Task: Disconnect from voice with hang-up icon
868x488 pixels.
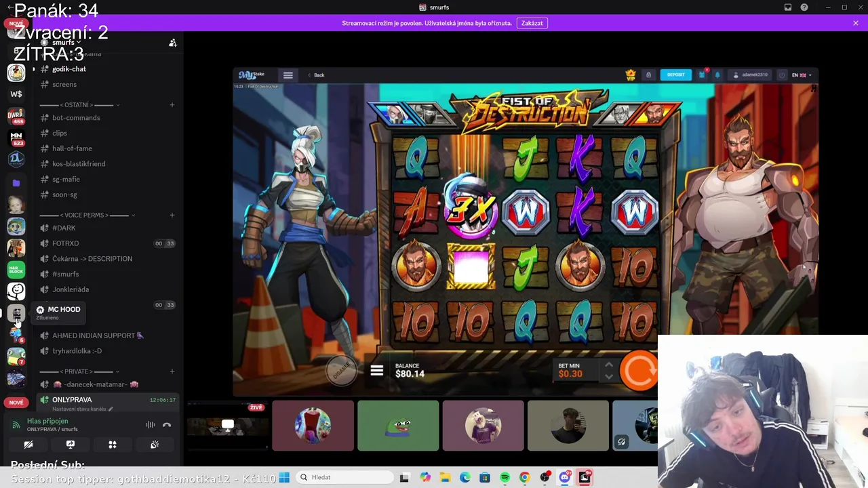Action: [167, 425]
